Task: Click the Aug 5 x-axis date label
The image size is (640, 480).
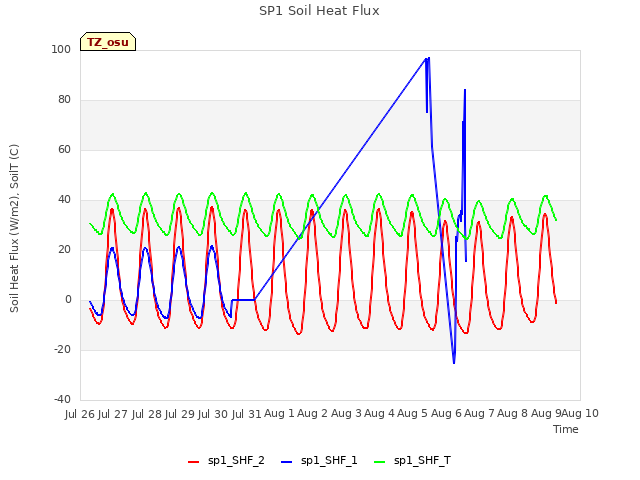Action: (x=412, y=414)
